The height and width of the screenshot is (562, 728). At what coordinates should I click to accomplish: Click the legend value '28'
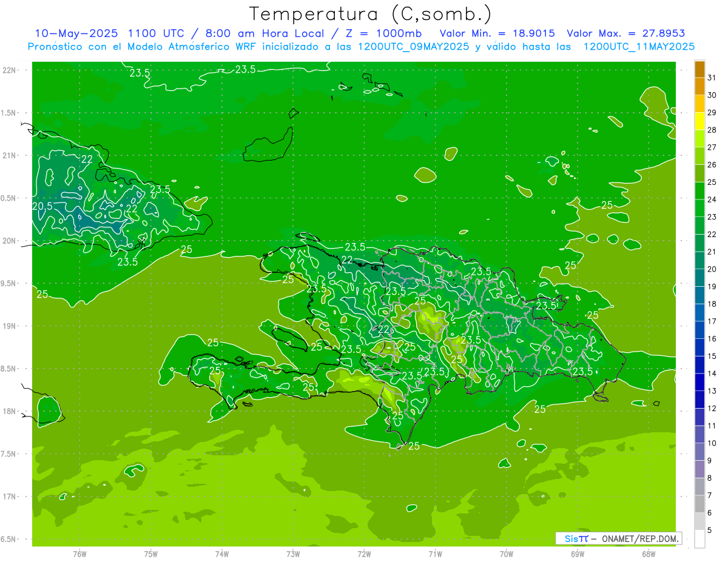(x=712, y=130)
